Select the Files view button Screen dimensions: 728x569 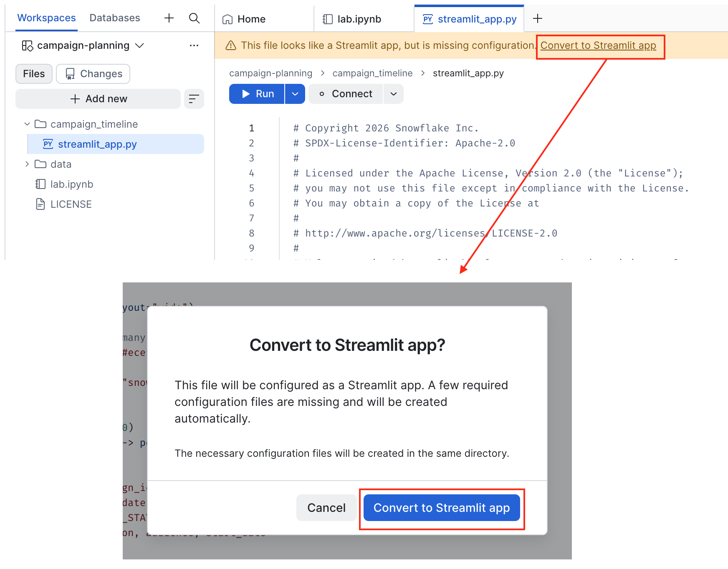coord(34,74)
